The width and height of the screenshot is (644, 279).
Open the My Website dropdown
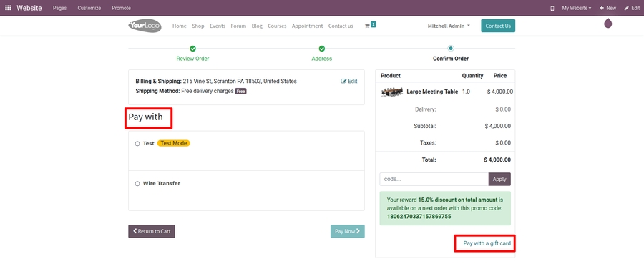pos(577,8)
